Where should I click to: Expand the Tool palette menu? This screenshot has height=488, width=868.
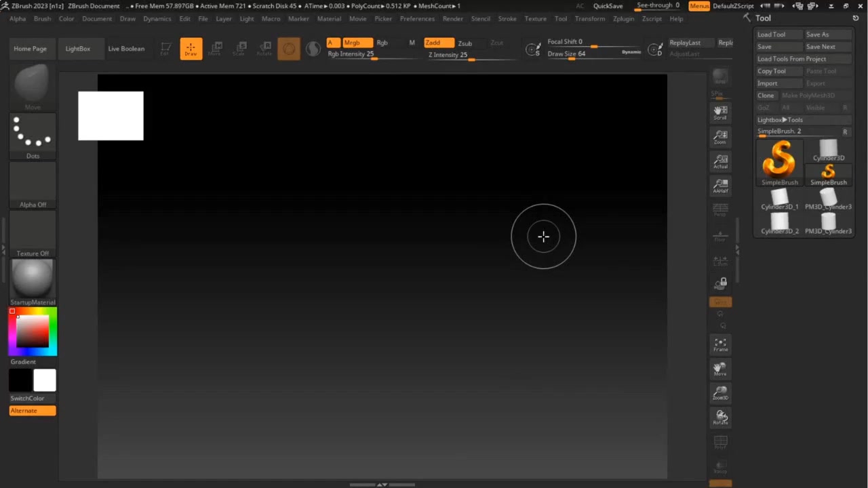pyautogui.click(x=763, y=18)
